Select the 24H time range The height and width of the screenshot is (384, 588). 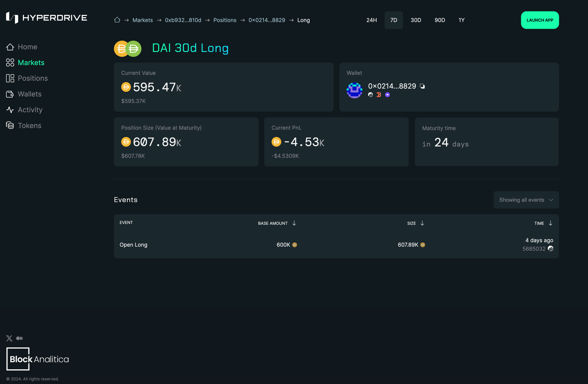[371, 20]
